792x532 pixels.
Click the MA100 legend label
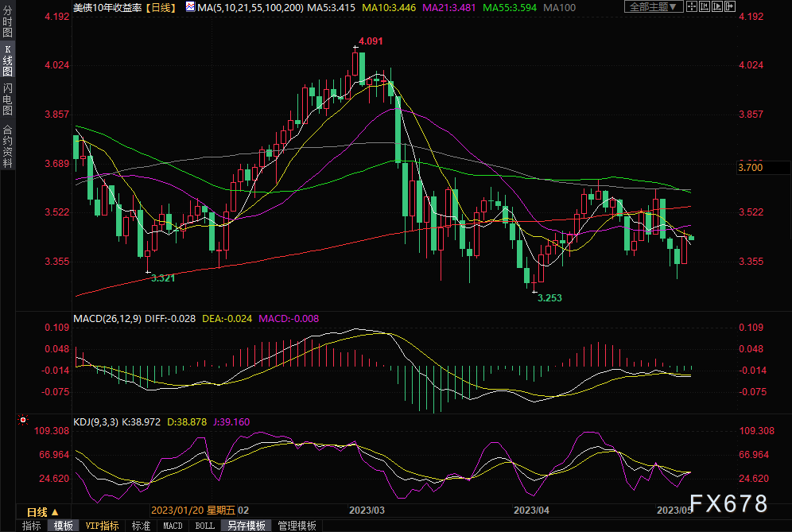coord(559,8)
